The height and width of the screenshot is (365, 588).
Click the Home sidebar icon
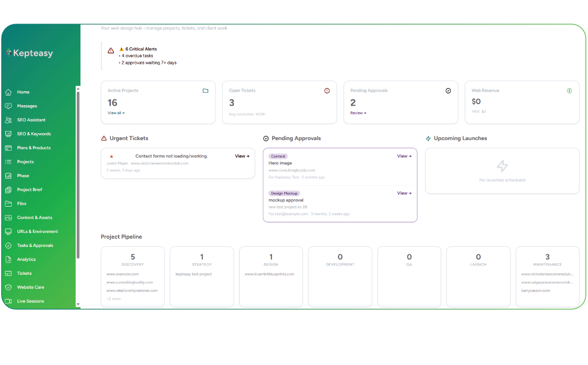click(8, 92)
